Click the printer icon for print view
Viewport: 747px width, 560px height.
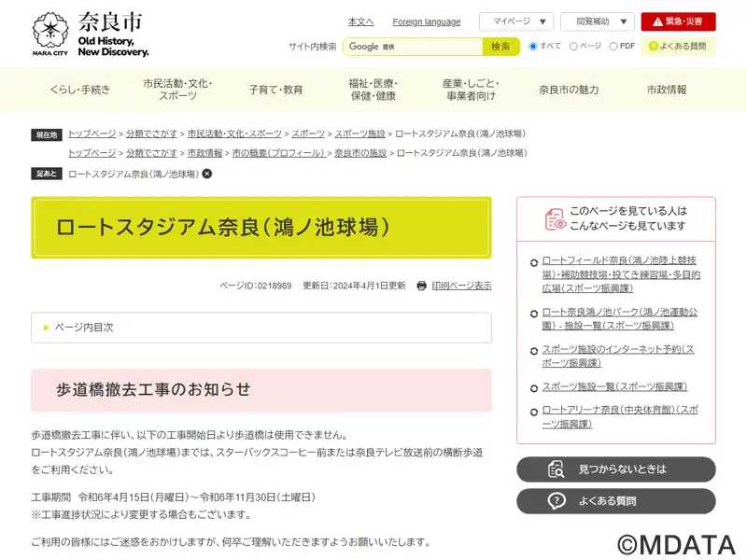point(422,286)
